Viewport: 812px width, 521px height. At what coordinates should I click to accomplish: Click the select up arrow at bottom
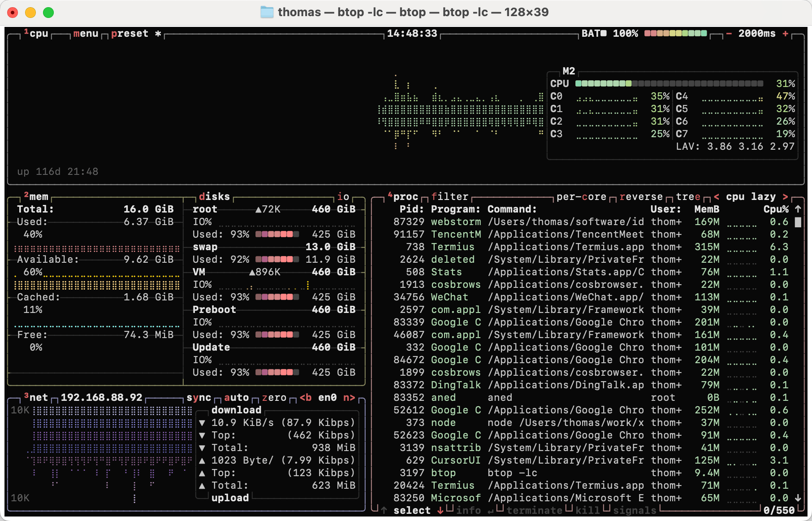pos(384,510)
